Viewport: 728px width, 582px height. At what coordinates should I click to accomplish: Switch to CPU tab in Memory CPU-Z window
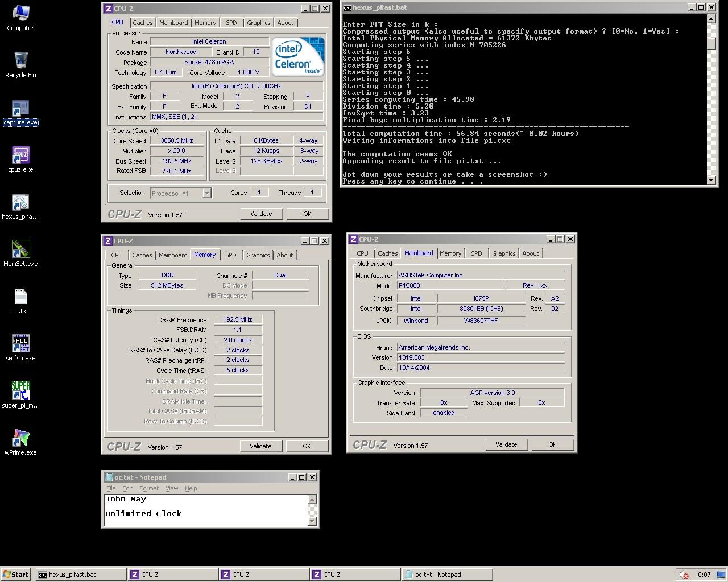[117, 255]
